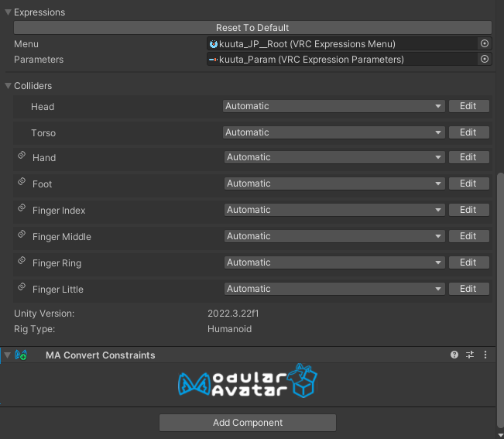Toggle mirror link icon for Finger Middle

coord(22,235)
